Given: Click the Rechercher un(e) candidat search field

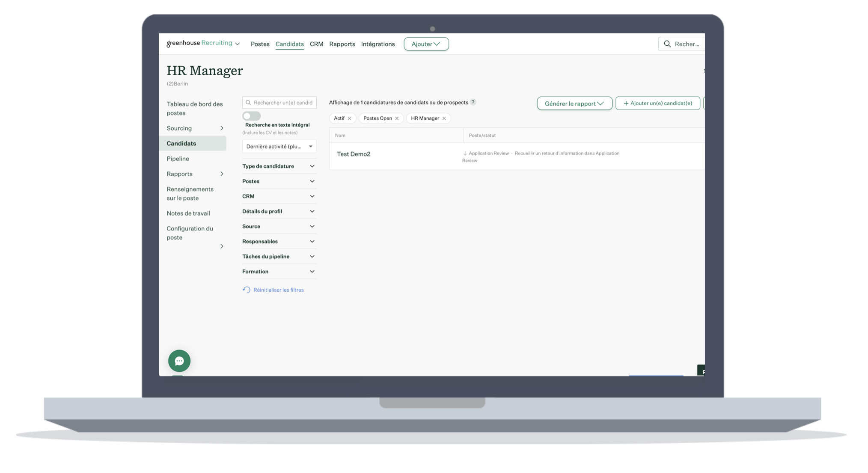Looking at the screenshot, I should point(282,103).
